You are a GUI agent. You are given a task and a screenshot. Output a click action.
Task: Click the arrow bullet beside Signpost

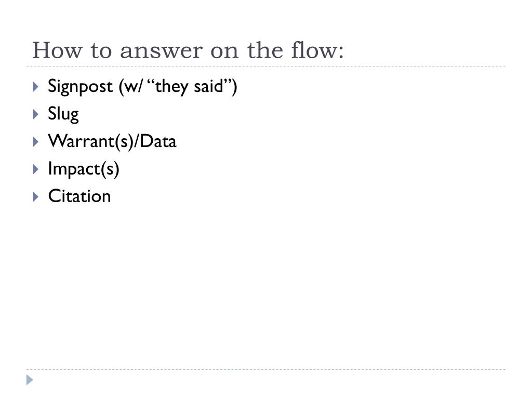click(36, 87)
